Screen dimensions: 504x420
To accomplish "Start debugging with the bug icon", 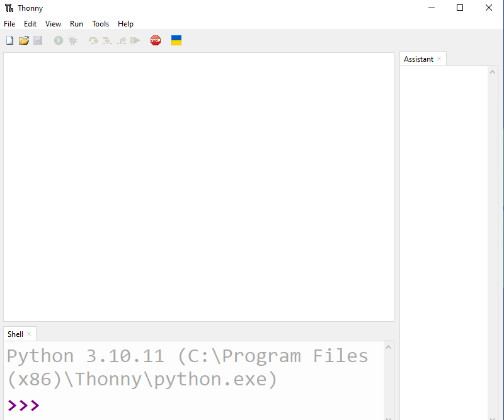I will click(73, 40).
